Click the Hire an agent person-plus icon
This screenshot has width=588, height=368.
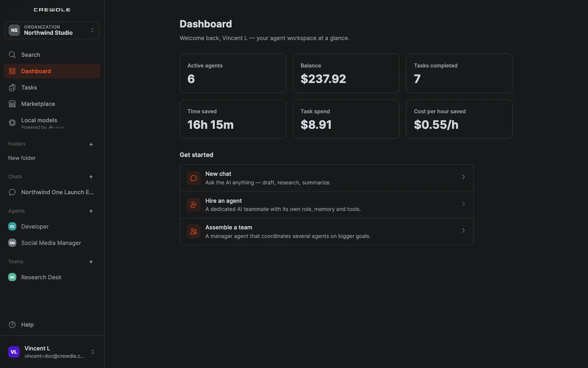(x=194, y=205)
